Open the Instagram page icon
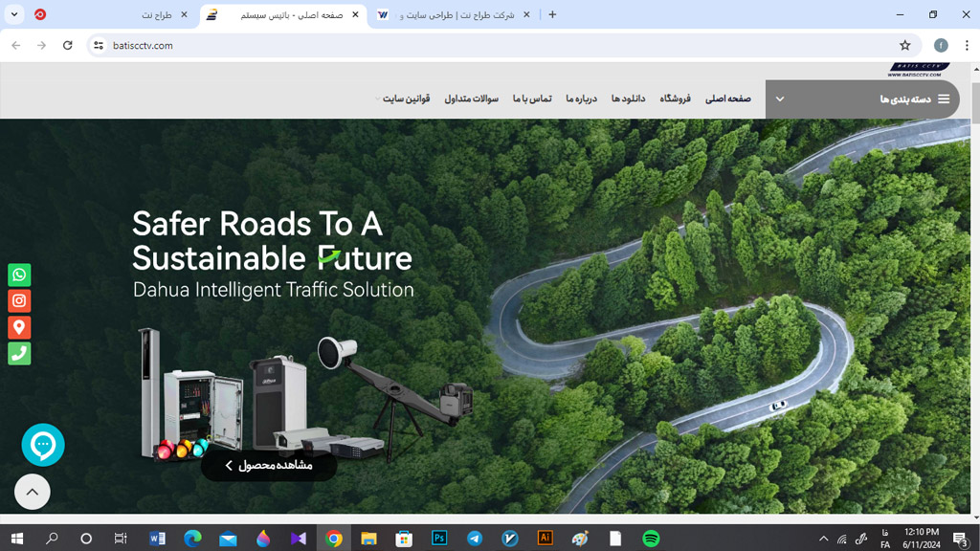The width and height of the screenshot is (980, 551). pyautogui.click(x=19, y=301)
